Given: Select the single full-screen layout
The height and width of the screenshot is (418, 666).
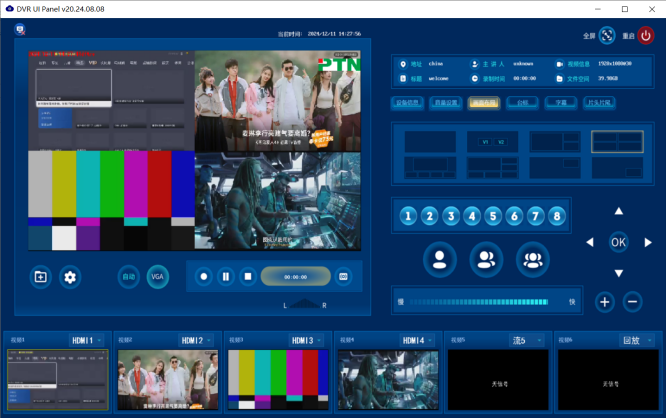Looking at the screenshot, I should point(430,141).
